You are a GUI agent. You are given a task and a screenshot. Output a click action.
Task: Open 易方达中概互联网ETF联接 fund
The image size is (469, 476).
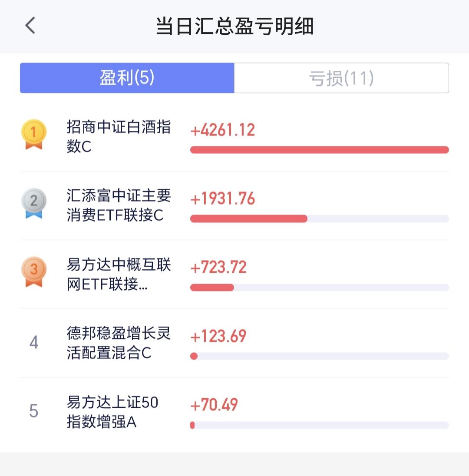119,274
